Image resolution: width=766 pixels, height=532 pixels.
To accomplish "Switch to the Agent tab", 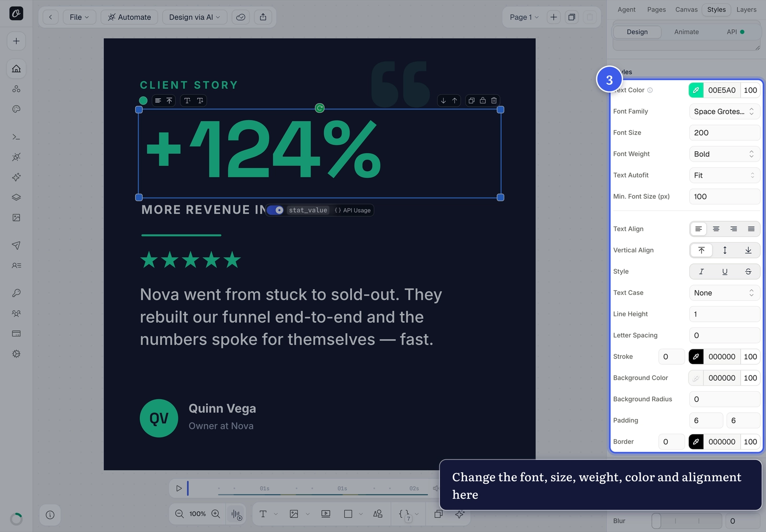I will pyautogui.click(x=626, y=10).
